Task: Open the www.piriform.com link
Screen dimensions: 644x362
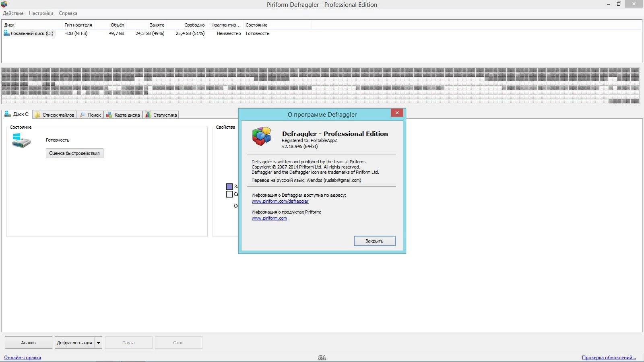Action: click(x=269, y=218)
